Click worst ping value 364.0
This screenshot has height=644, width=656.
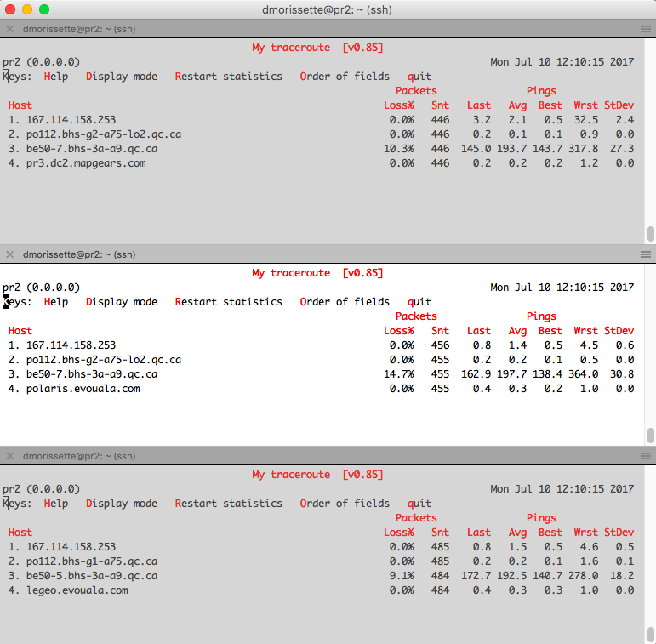[583, 374]
